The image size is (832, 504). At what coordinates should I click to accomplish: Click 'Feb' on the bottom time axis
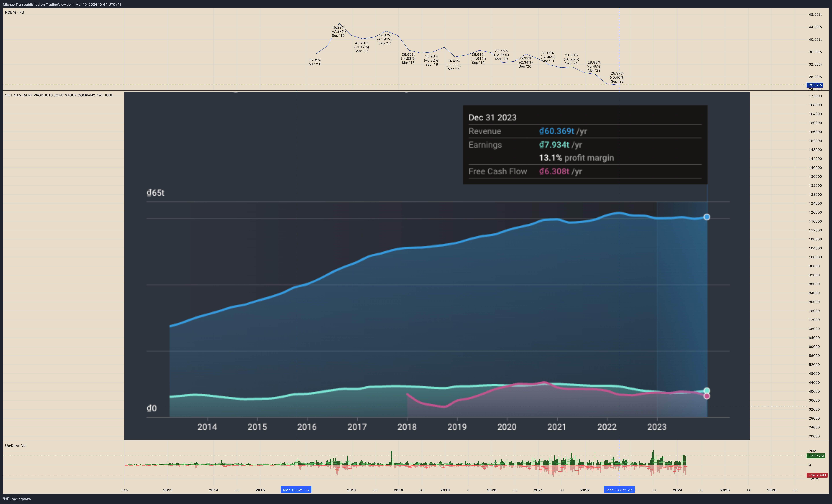(125, 490)
